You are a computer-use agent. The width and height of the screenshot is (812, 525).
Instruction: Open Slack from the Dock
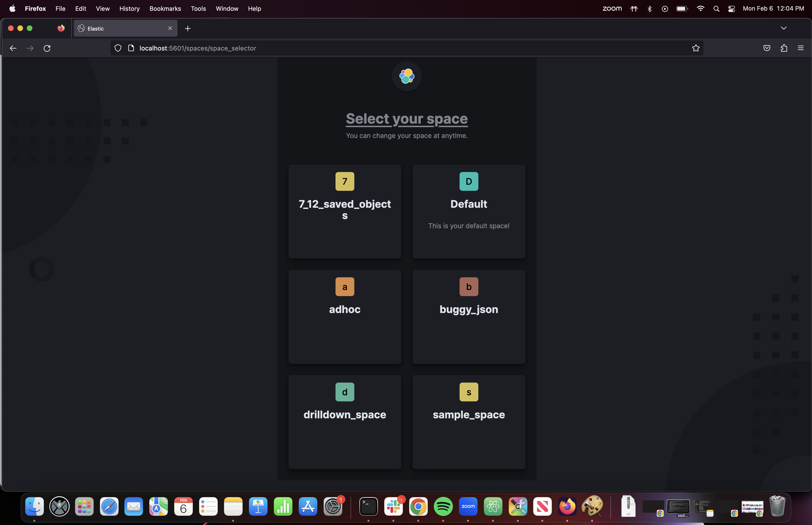pos(394,507)
